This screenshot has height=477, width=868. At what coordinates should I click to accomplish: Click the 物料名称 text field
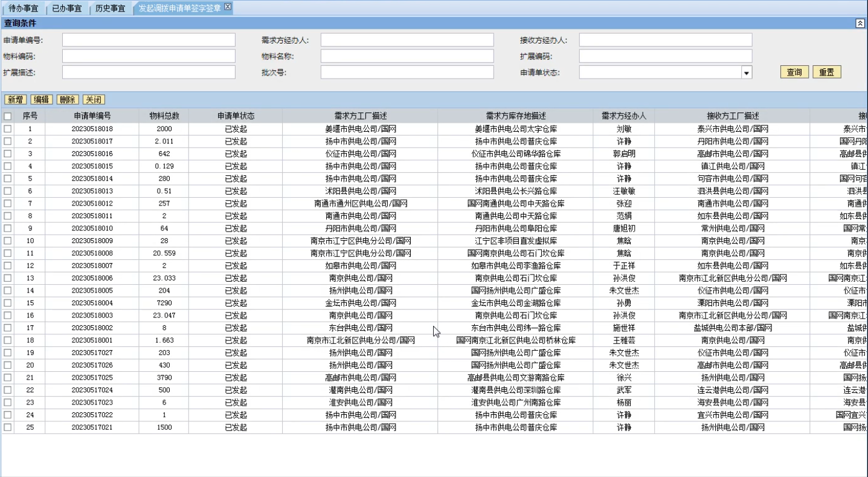407,56
